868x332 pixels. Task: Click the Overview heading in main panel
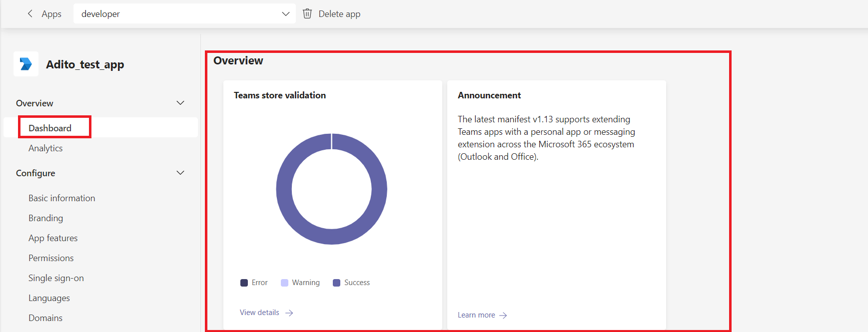point(238,60)
